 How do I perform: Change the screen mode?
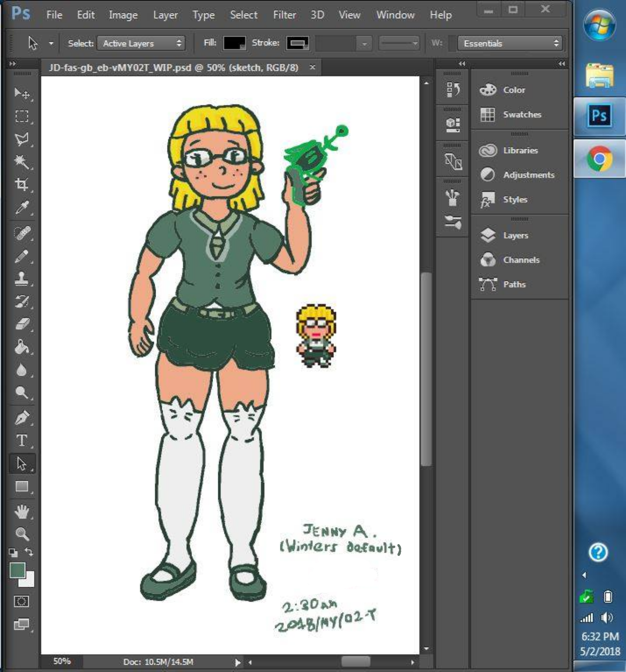click(21, 625)
